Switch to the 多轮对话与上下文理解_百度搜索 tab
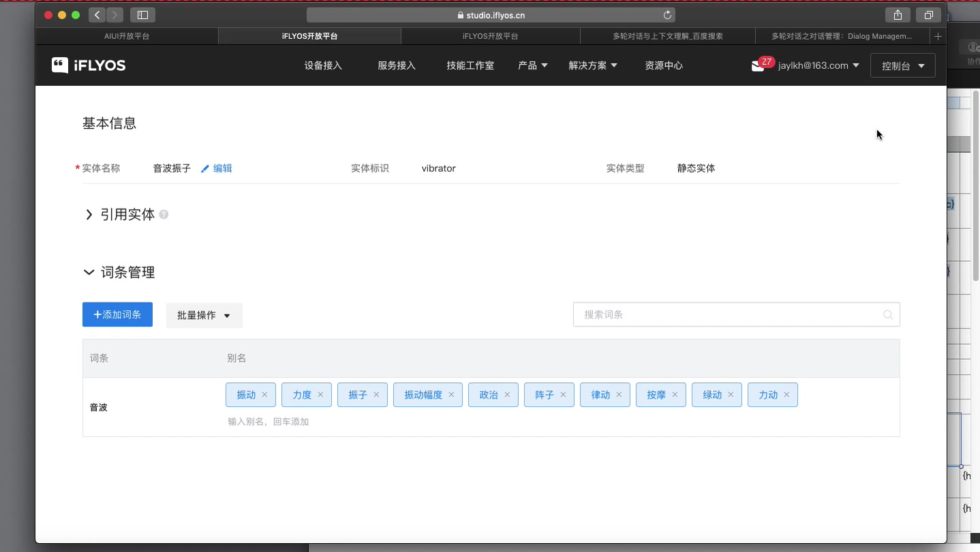The width and height of the screenshot is (980, 552). click(x=668, y=36)
